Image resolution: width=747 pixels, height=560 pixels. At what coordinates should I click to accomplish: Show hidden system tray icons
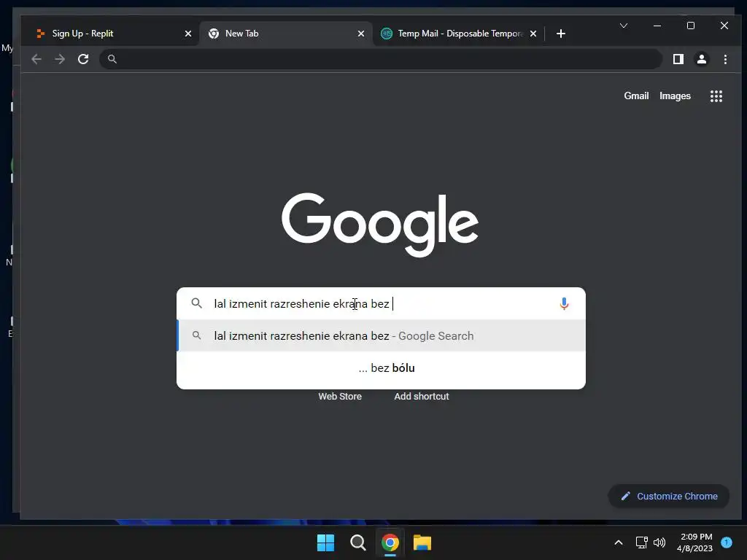tap(619, 542)
